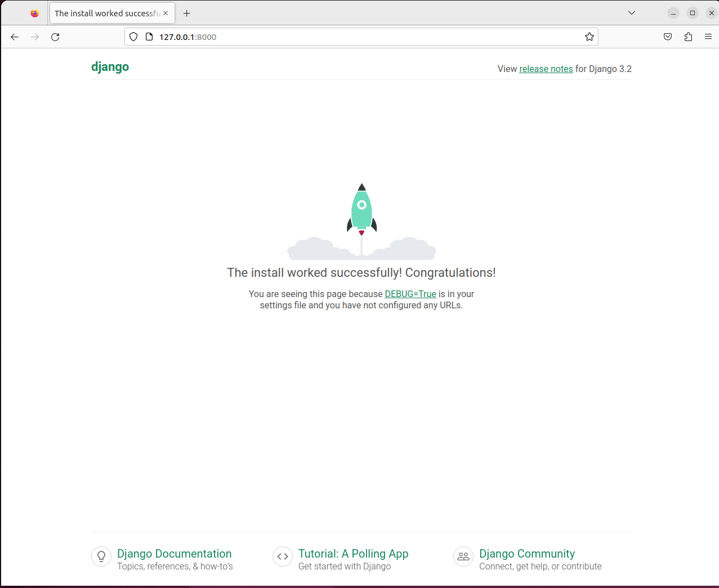Click 'Get started with Django' text
This screenshot has height=588, width=719.
click(345, 566)
